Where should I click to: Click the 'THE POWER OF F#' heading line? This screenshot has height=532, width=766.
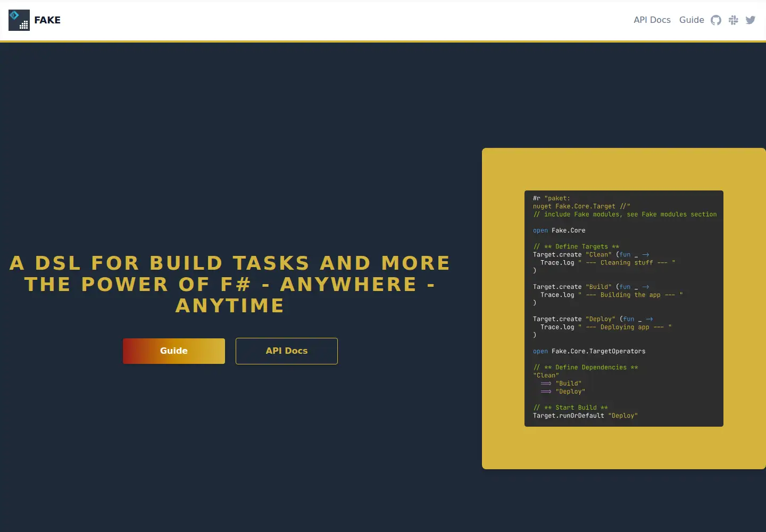(230, 284)
